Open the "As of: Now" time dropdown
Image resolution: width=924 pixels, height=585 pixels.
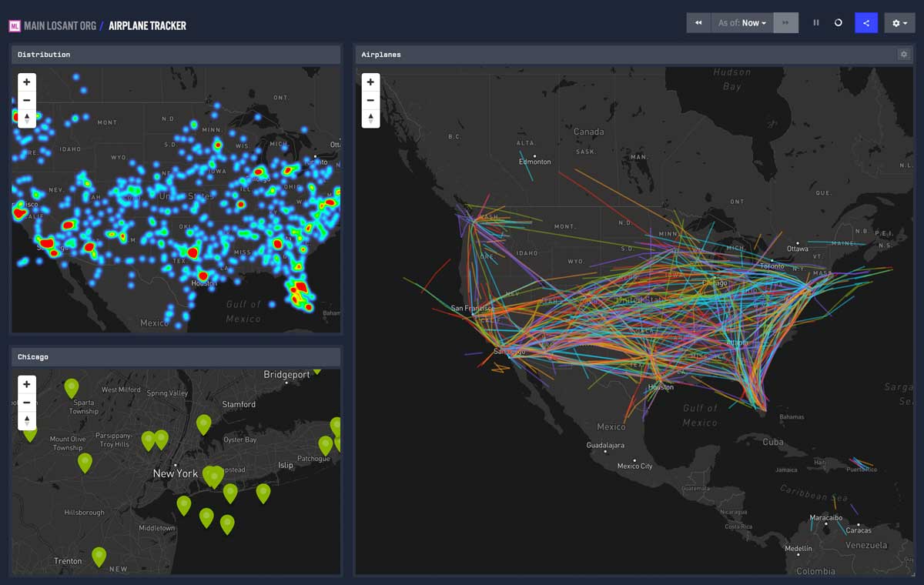pos(742,22)
